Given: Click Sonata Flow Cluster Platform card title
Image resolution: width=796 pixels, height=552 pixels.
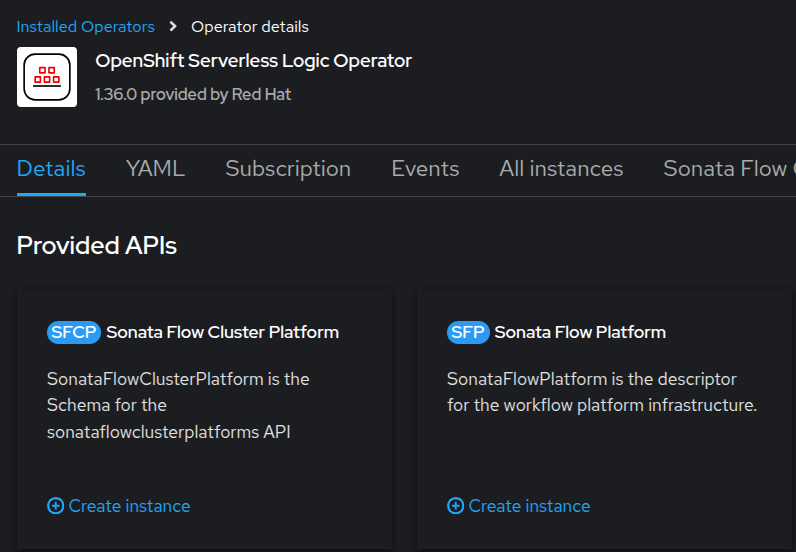Looking at the screenshot, I should (222, 332).
